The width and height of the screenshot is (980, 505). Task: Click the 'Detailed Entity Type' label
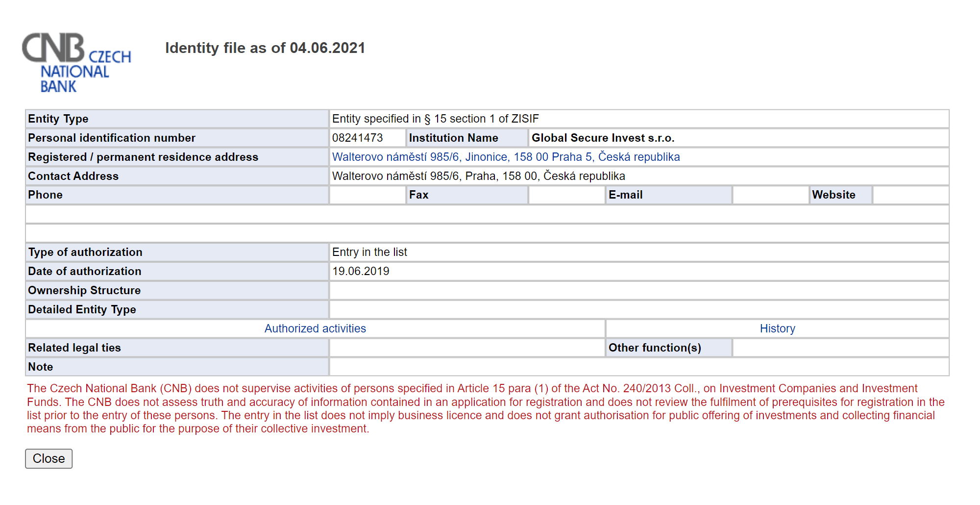pyautogui.click(x=82, y=309)
